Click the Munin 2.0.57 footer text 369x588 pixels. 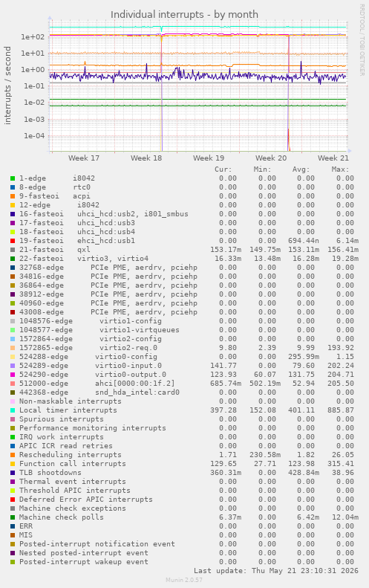184,580
